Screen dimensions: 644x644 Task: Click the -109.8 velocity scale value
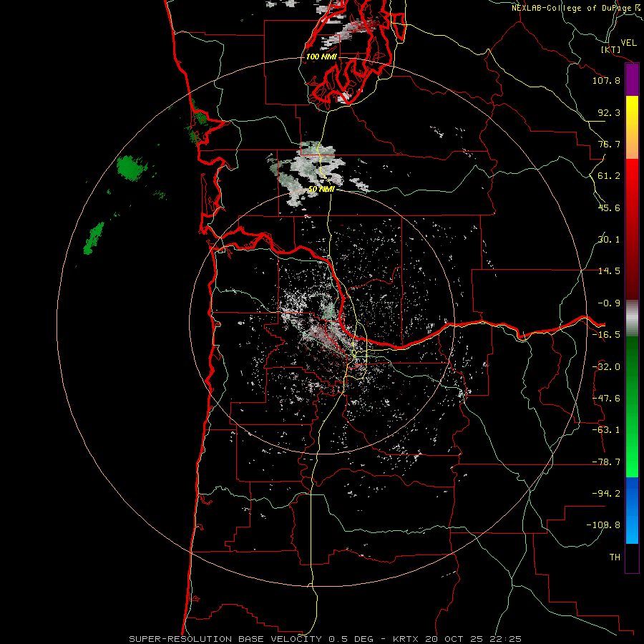(603, 525)
